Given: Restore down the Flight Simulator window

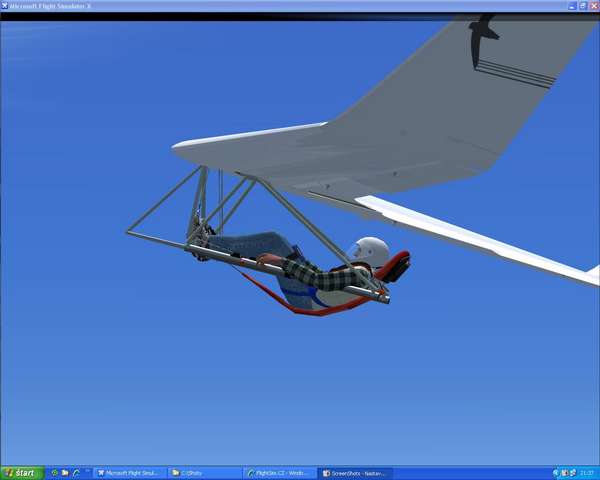Looking at the screenshot, I should point(583,6).
